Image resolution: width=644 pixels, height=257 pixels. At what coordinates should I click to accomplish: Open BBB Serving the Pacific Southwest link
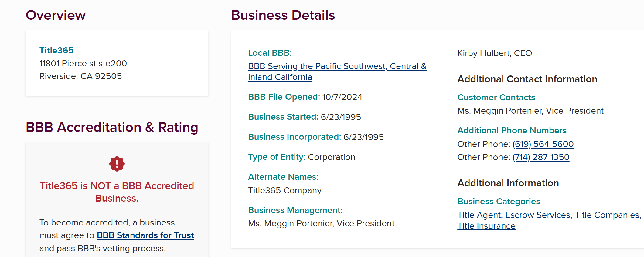tap(337, 72)
